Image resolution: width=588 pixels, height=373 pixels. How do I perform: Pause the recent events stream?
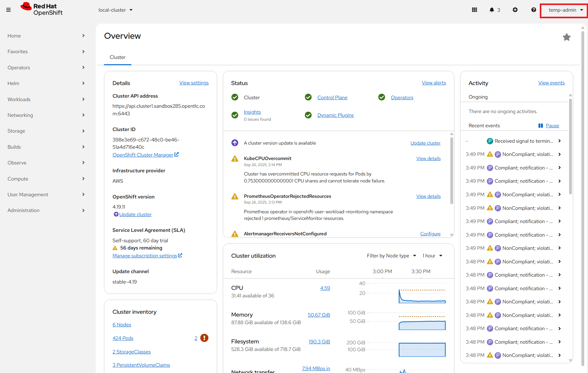(x=549, y=125)
